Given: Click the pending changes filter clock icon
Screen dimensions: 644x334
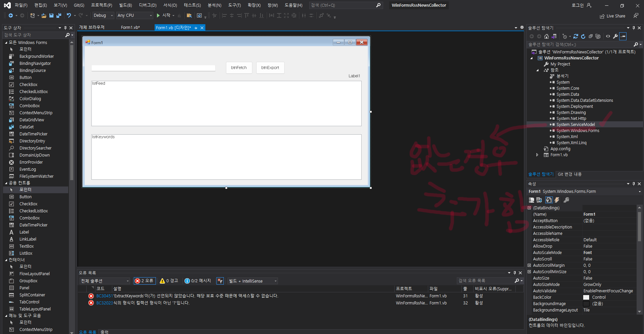Looking at the screenshot, I should (565, 36).
